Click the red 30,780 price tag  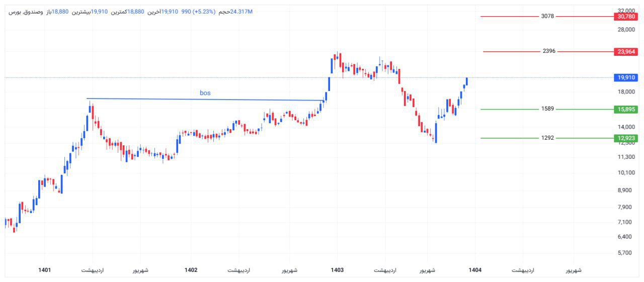click(x=626, y=17)
